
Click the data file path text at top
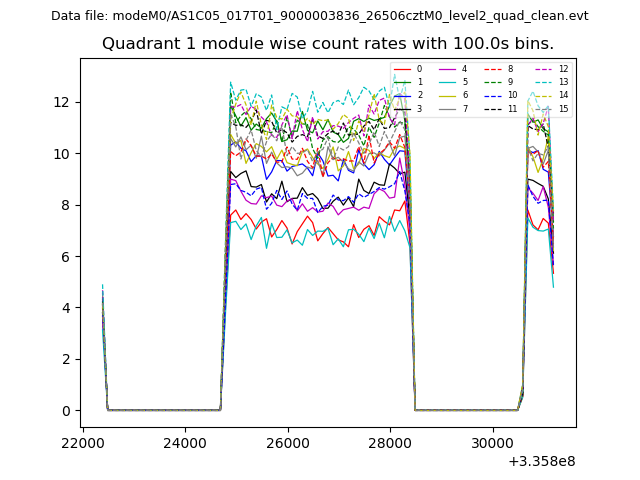(319, 16)
